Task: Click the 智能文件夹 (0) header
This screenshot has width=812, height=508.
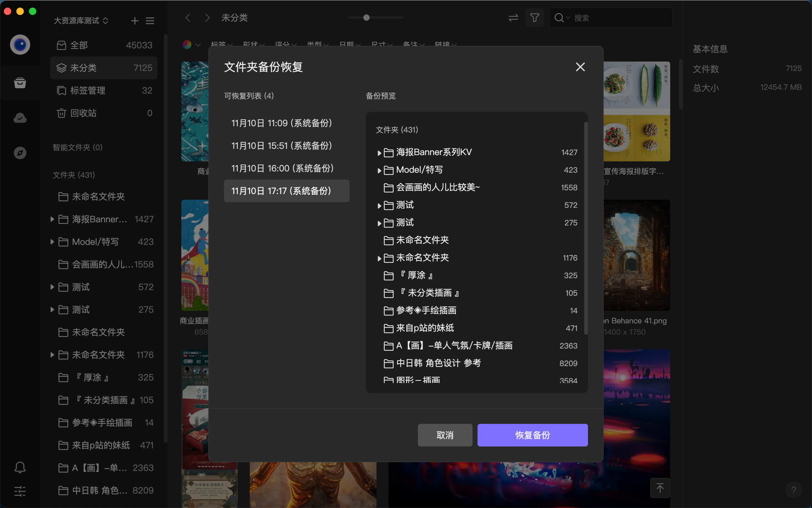Action: click(x=77, y=147)
